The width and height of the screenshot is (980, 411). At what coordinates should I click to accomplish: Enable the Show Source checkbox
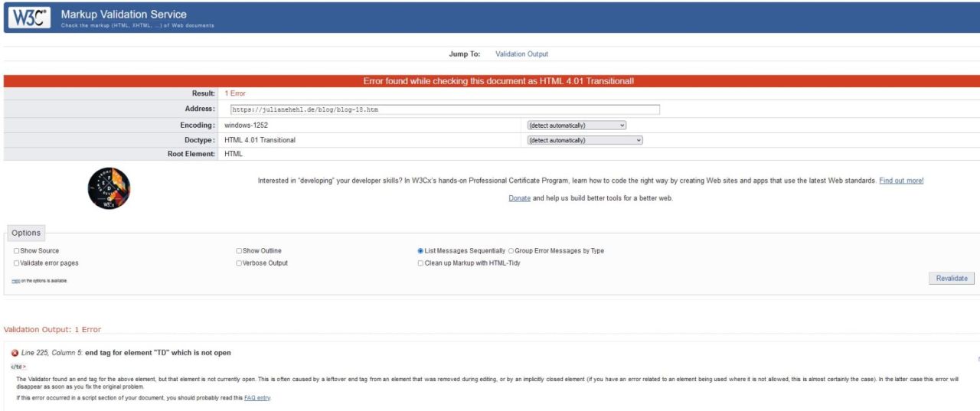point(17,251)
